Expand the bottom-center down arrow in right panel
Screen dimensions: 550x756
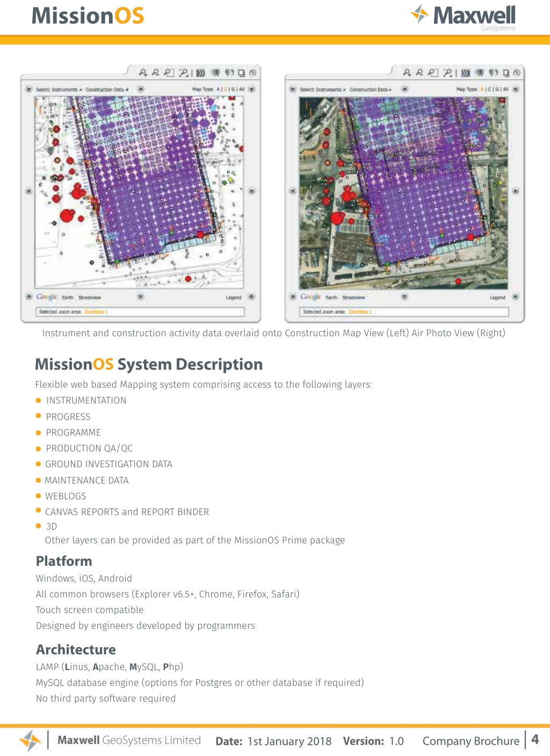coord(405,296)
